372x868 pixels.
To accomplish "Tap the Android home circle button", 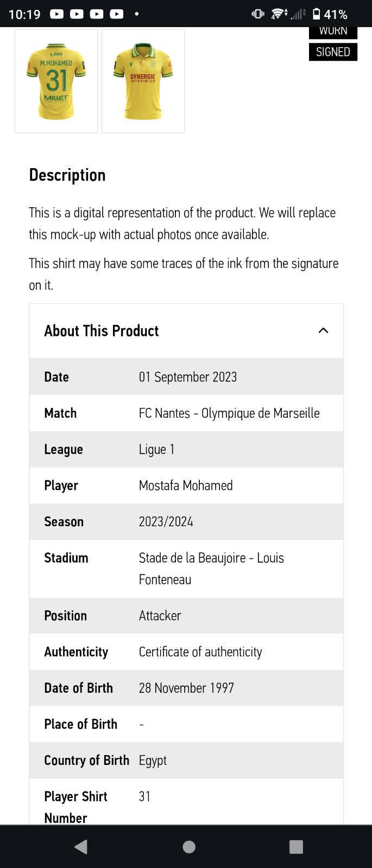I will click(189, 847).
